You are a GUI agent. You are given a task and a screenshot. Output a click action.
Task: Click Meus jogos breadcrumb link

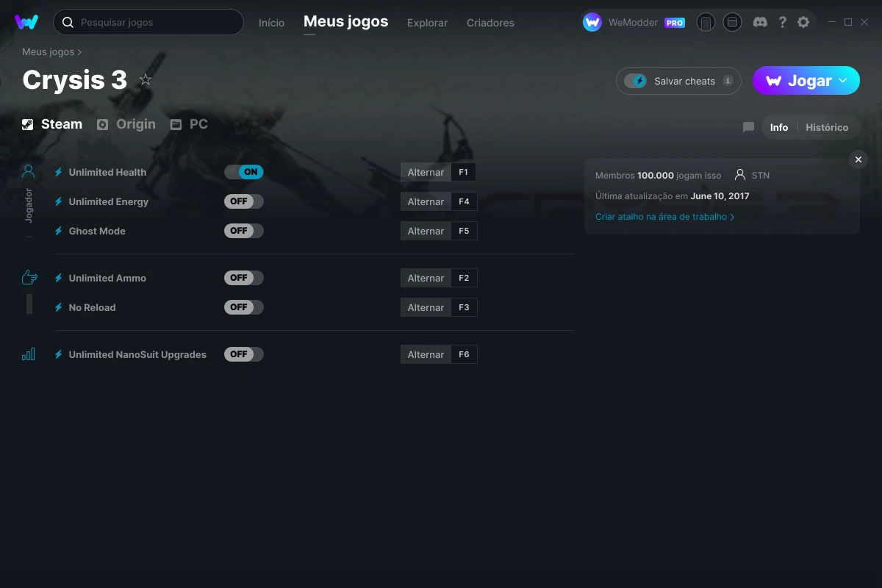(49, 52)
